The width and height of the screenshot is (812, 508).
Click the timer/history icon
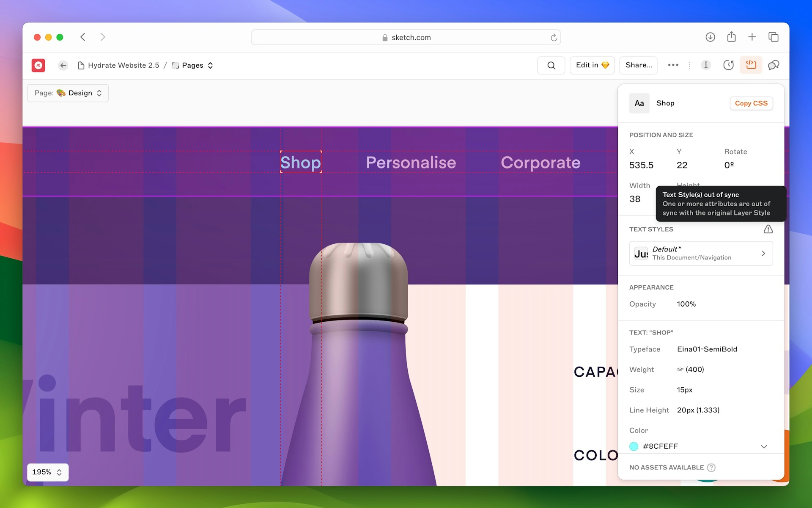pyautogui.click(x=728, y=65)
